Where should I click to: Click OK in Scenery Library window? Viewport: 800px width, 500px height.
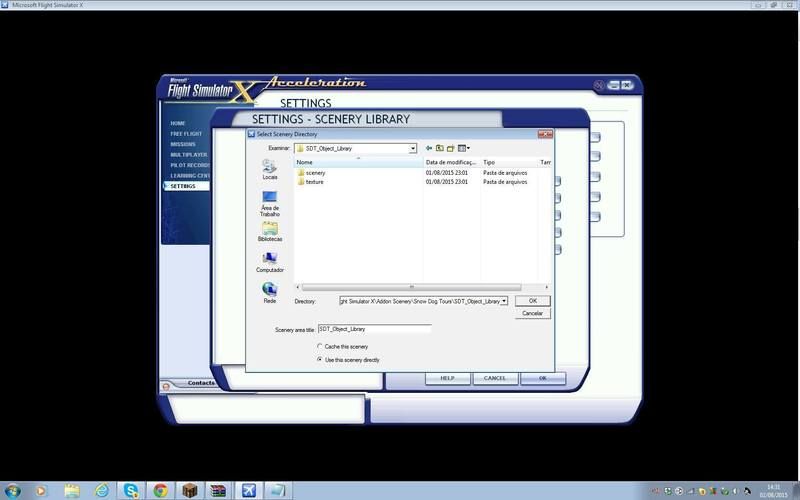pyautogui.click(x=543, y=378)
